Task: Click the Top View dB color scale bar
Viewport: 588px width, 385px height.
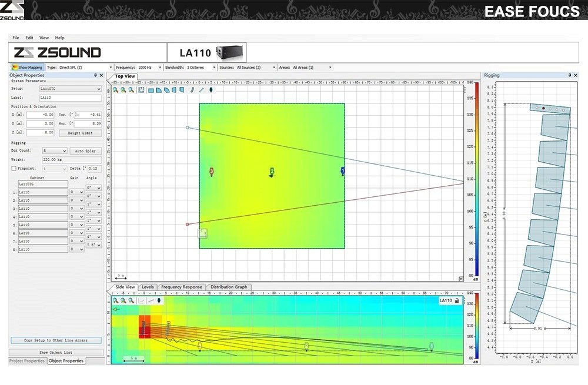Action: point(477,179)
